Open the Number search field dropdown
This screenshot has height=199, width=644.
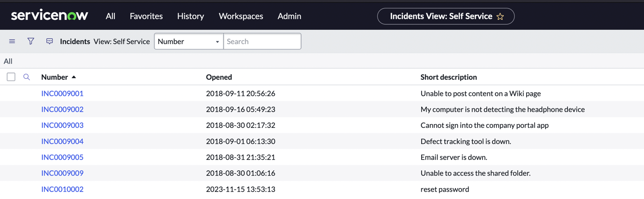(x=189, y=41)
